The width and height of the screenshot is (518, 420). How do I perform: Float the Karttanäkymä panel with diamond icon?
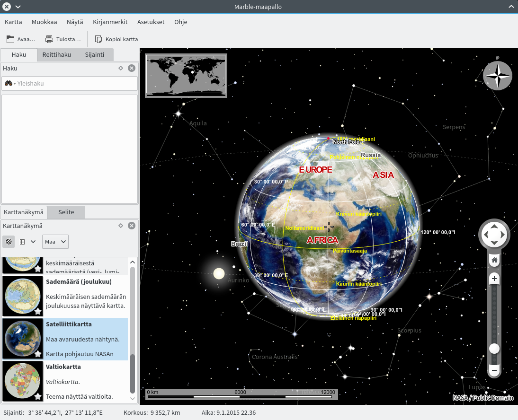pos(121,226)
